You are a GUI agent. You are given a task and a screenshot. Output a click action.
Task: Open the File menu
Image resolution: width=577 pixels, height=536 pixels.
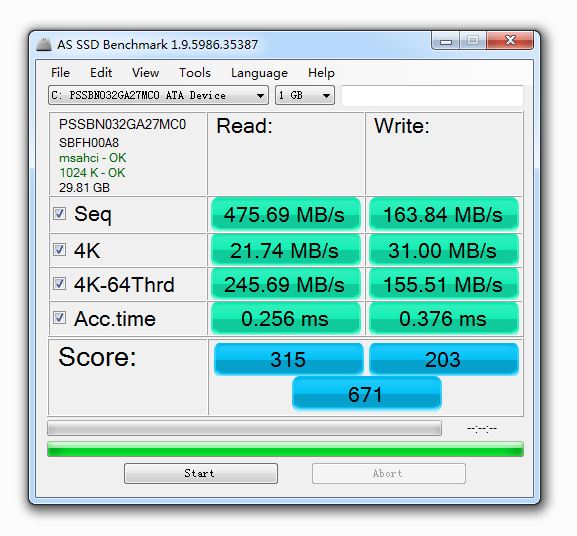pyautogui.click(x=60, y=72)
